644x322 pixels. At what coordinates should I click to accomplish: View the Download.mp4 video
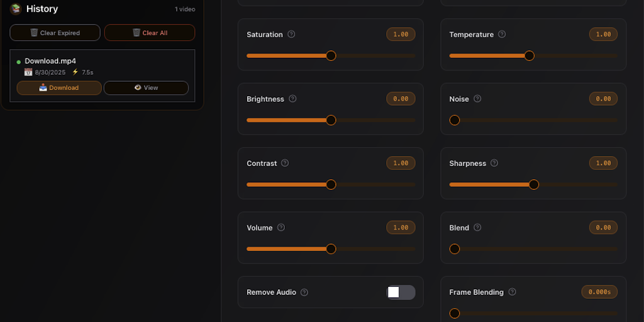(x=146, y=87)
